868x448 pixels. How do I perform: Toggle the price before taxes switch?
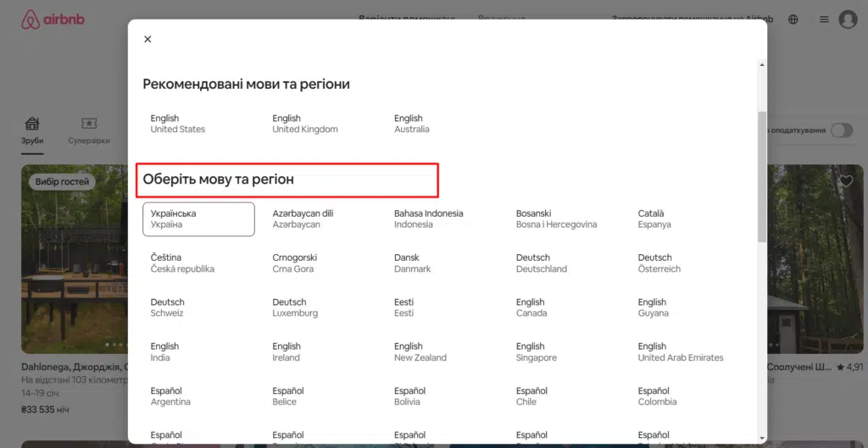(841, 130)
